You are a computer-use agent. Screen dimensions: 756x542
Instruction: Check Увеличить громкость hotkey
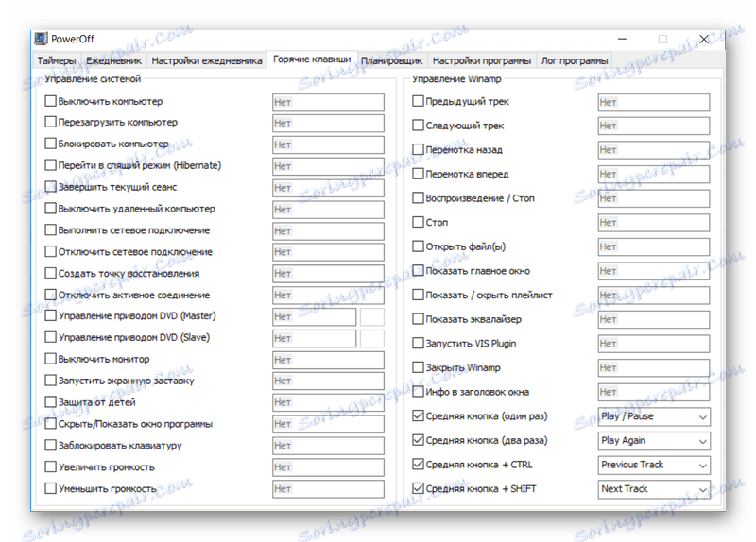click(x=51, y=466)
